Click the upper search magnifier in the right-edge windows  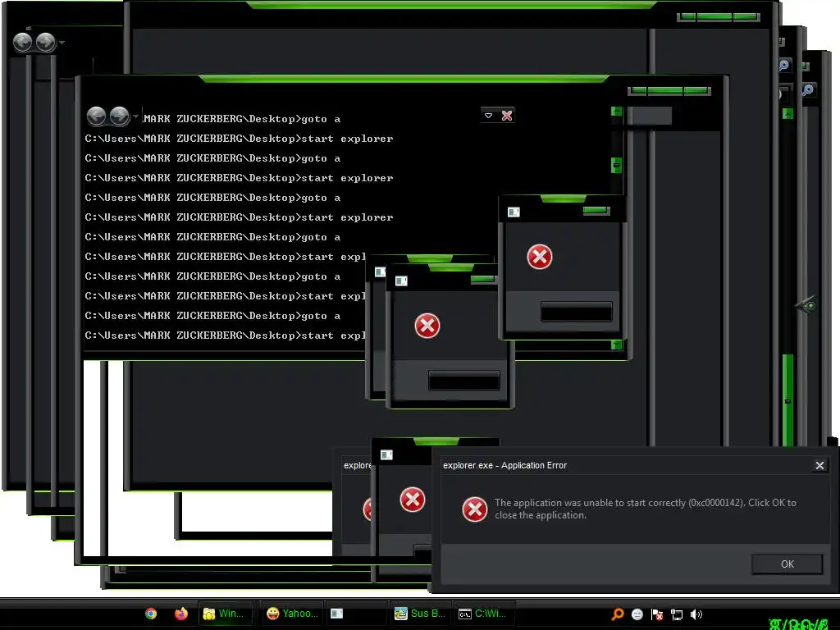coord(783,66)
